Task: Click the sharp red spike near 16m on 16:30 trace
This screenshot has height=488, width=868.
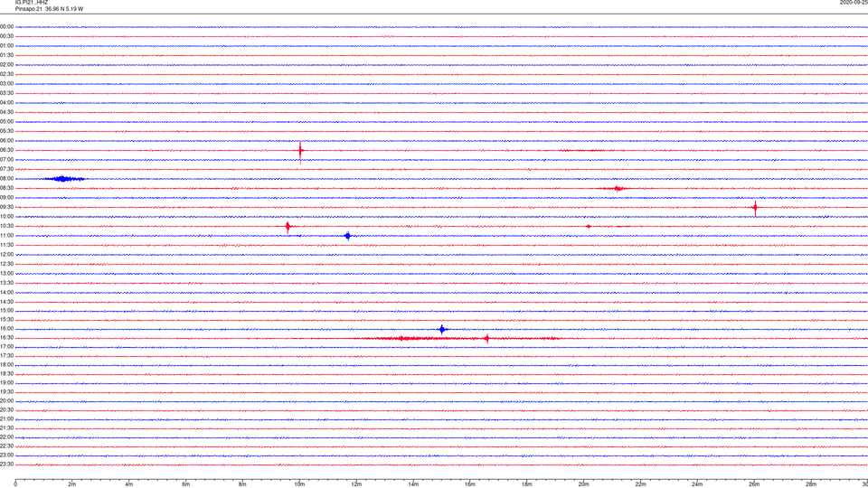Action: click(487, 339)
